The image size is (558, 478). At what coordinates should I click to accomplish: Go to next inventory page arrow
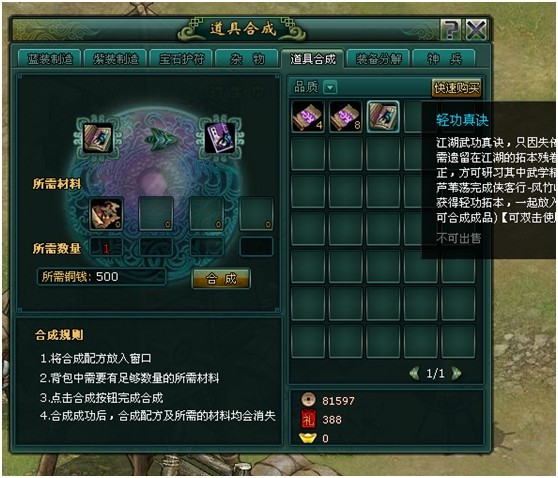point(456,373)
